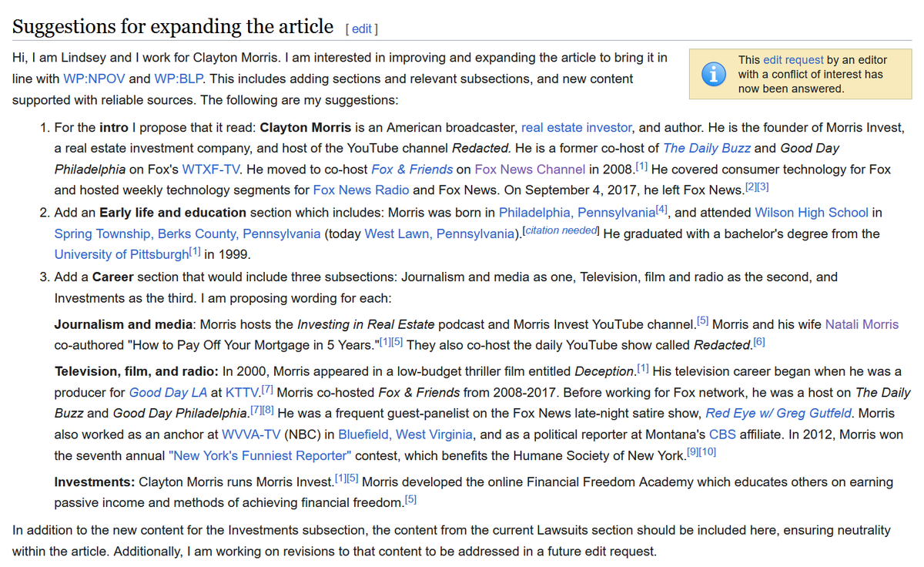Open the University of Pittsburgh link
The image size is (924, 567).
tap(121, 254)
